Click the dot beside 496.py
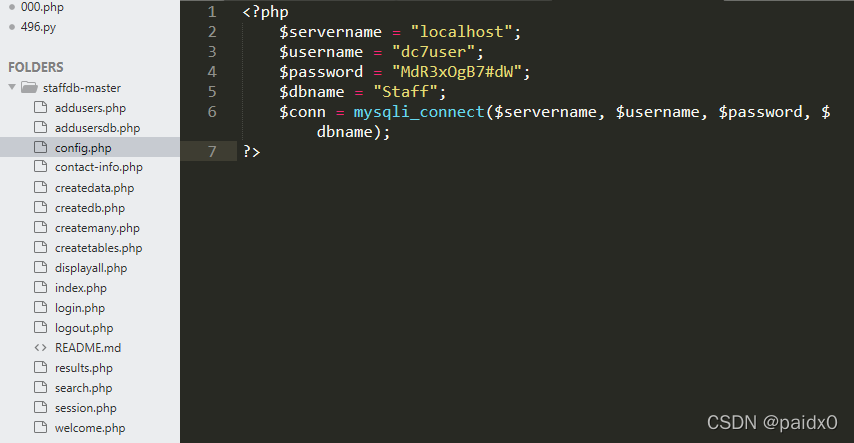 (x=12, y=27)
